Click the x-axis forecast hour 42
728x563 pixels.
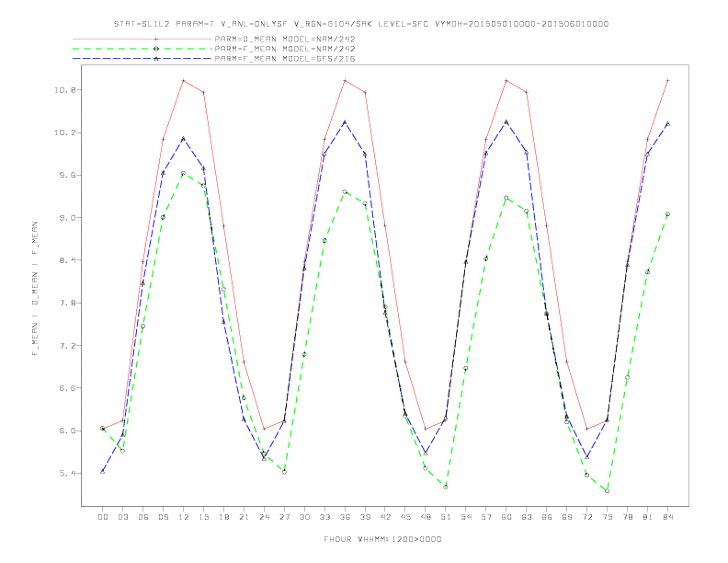[x=385, y=517]
